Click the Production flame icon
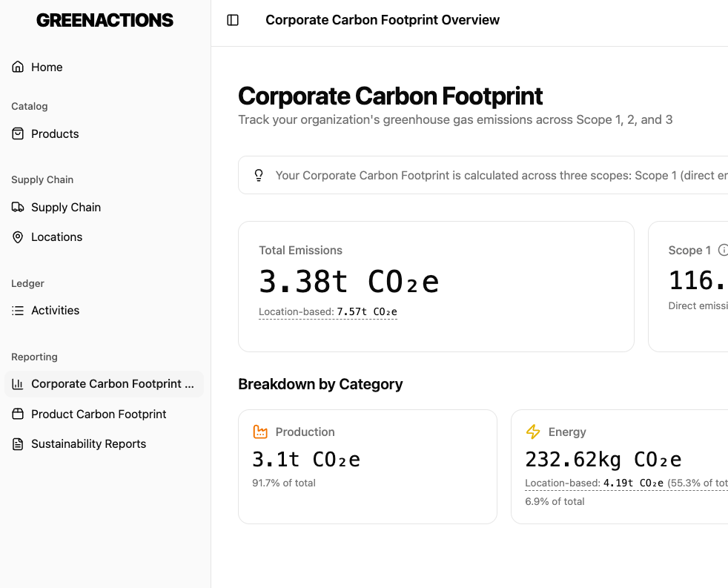 point(260,432)
